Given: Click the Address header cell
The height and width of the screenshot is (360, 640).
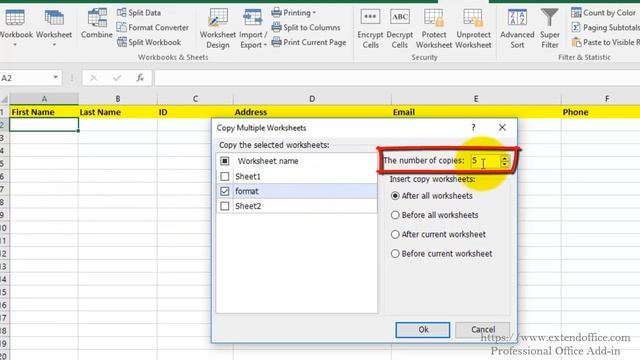Looking at the screenshot, I should 312,112.
